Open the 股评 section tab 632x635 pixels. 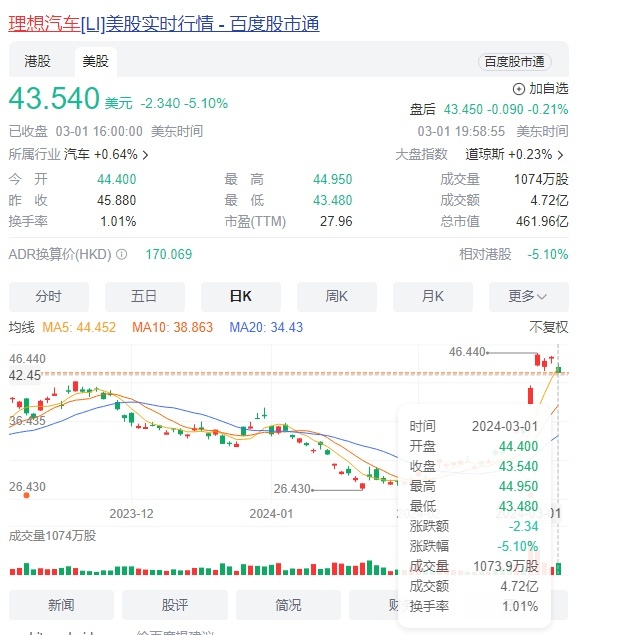[174, 605]
